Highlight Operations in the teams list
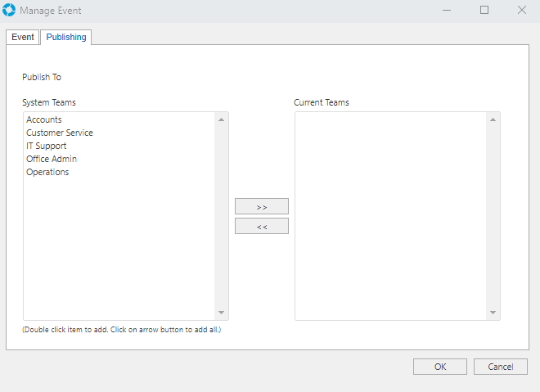 47,172
